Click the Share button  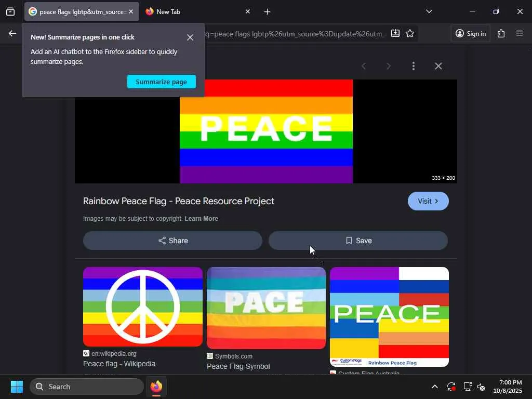pos(172,241)
